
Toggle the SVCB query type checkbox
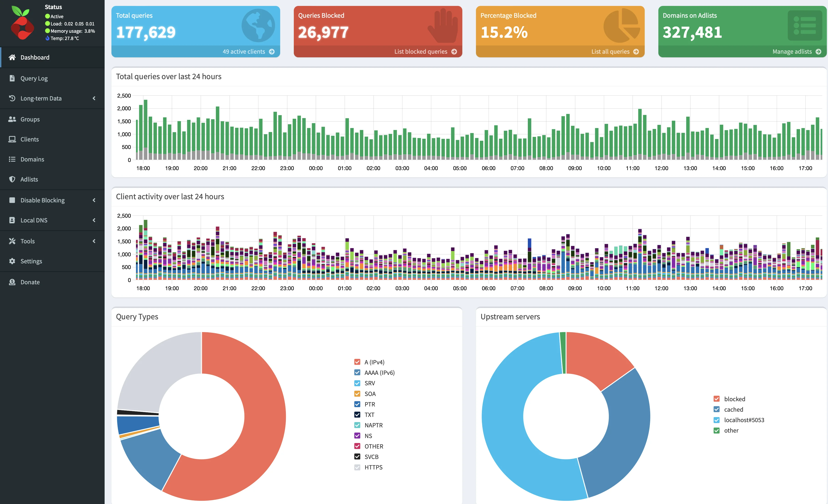click(357, 456)
